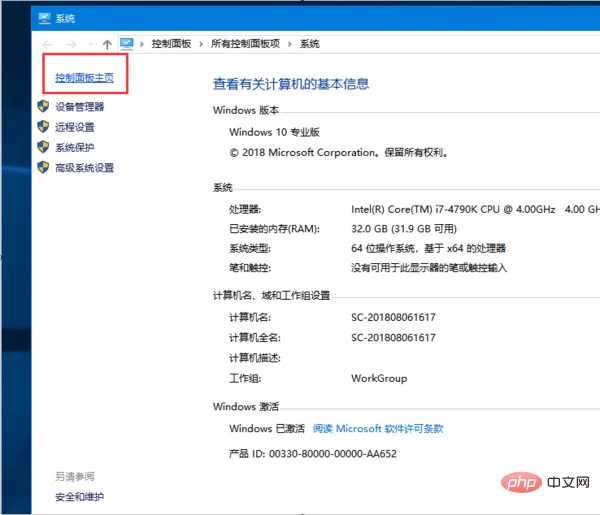Open 控制面板 breadcrumb
This screenshot has height=515, width=600.
click(171, 44)
